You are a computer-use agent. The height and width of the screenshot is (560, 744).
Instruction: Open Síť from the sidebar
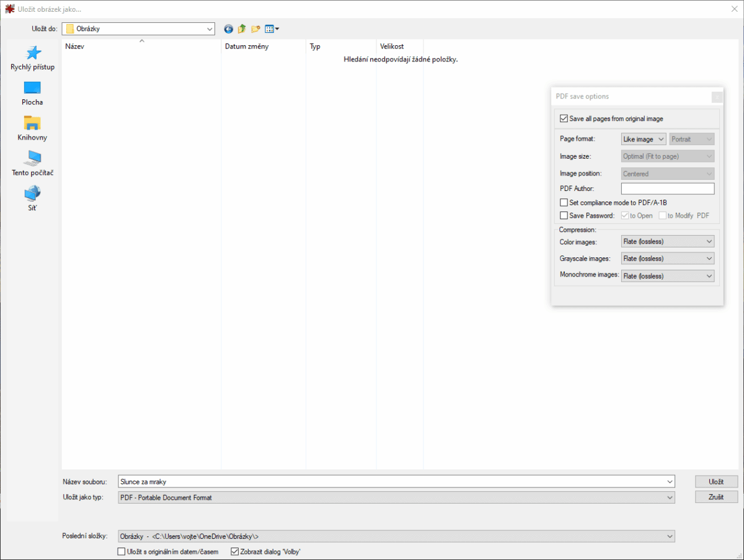click(x=32, y=198)
